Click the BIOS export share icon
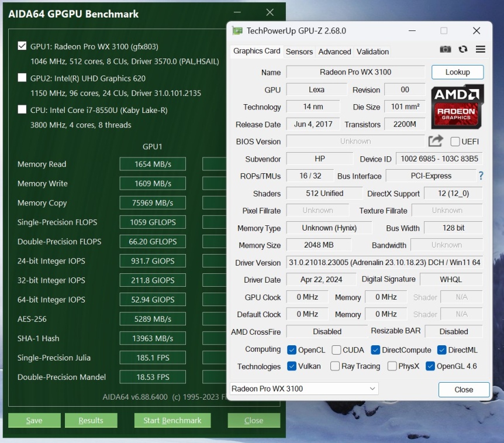The image size is (504, 443). click(x=436, y=141)
